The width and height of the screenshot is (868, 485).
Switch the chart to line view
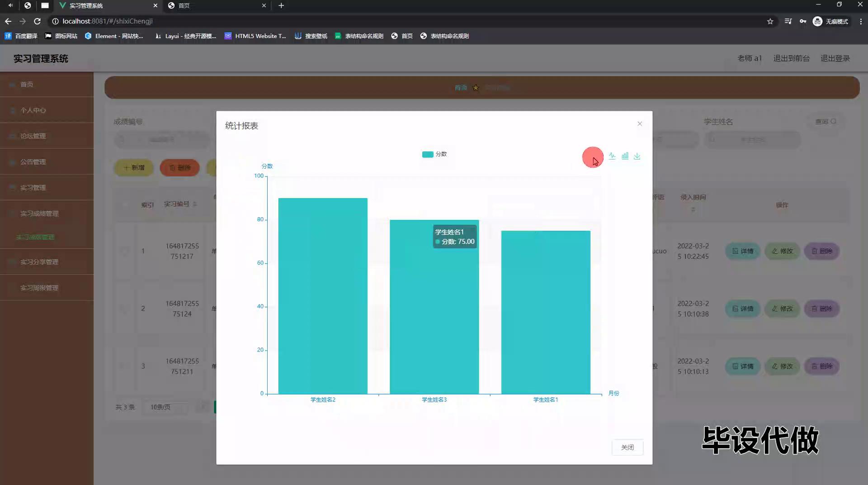point(613,156)
